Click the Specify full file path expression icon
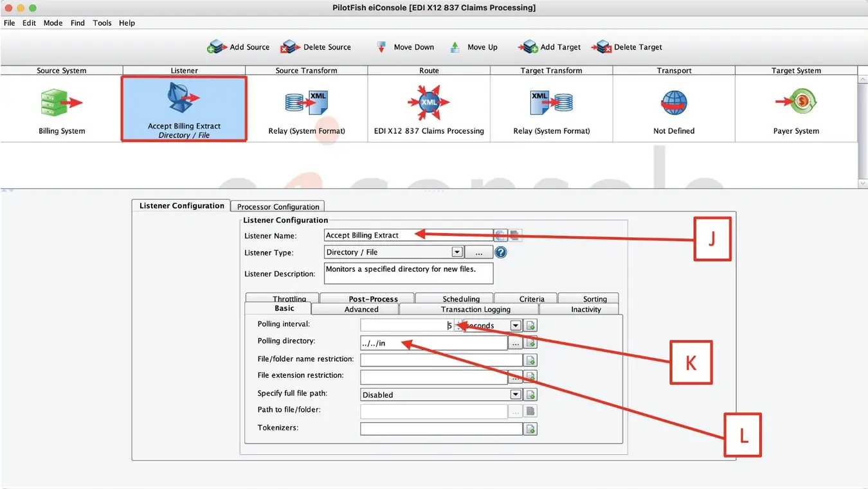This screenshot has width=868, height=489. pos(530,395)
